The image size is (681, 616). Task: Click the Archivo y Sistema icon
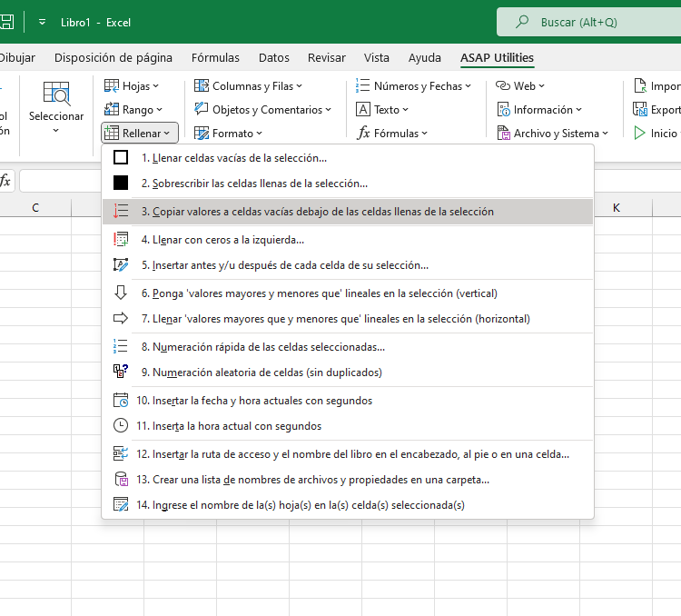503,133
